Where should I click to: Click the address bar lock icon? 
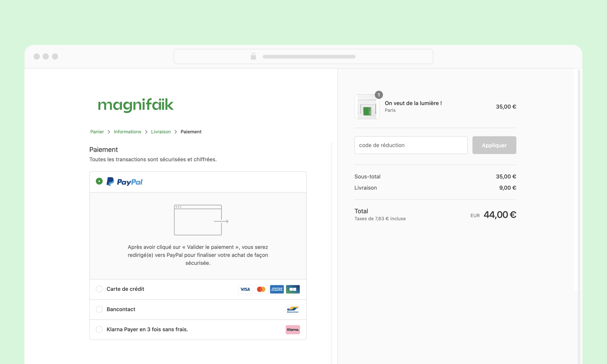click(253, 56)
